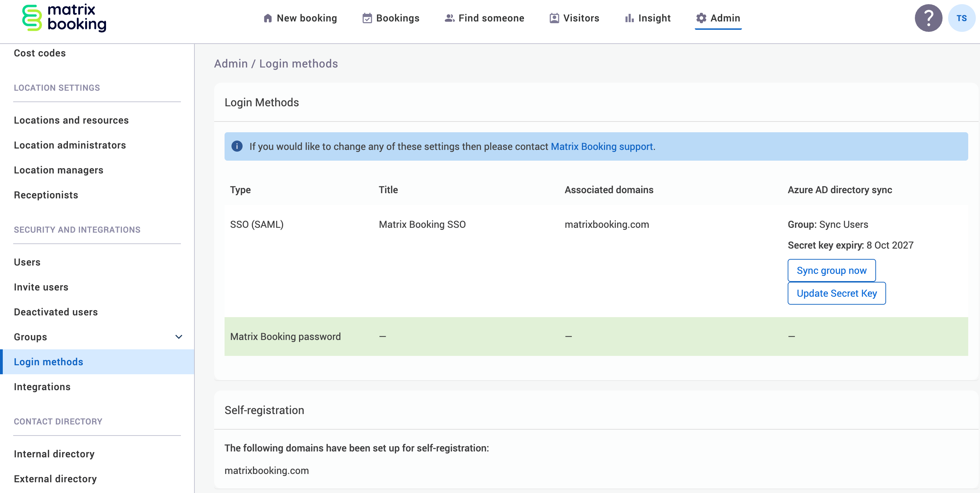Click the Insight bar chart icon
980x493 pixels.
[629, 18]
